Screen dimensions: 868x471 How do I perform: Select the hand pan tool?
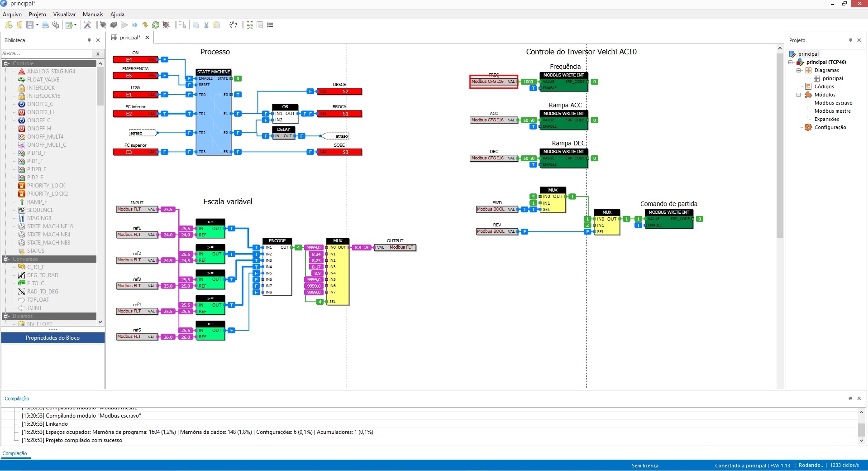pos(233,25)
